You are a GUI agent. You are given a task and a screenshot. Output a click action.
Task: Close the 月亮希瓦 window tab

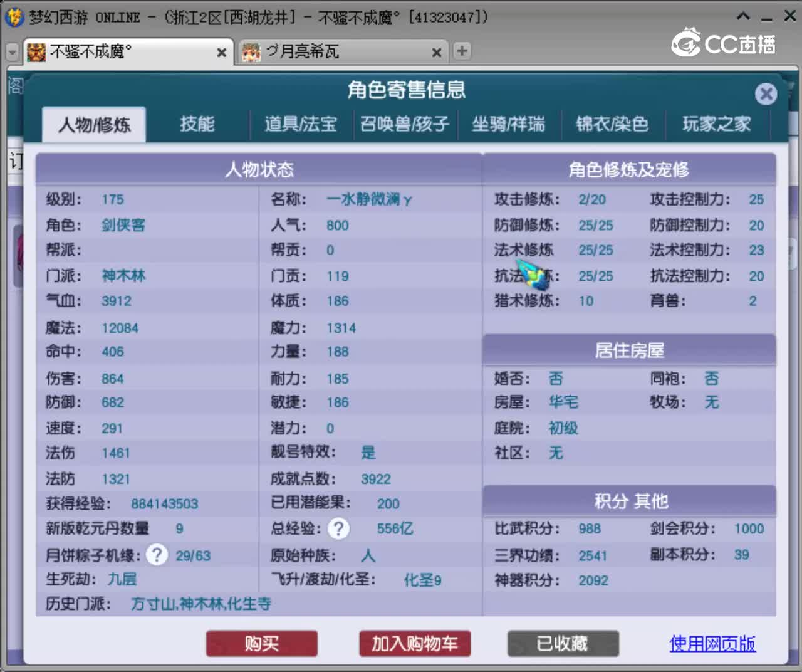[437, 53]
